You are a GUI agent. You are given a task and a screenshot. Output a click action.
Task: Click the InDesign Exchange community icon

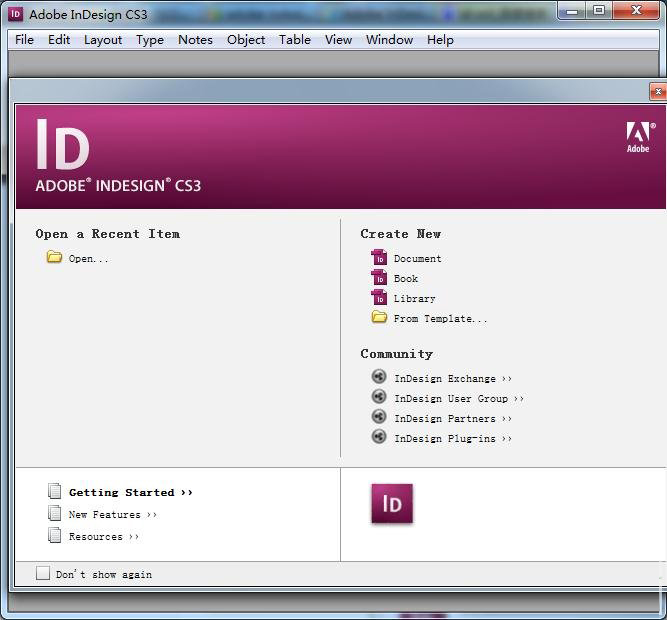(x=379, y=377)
